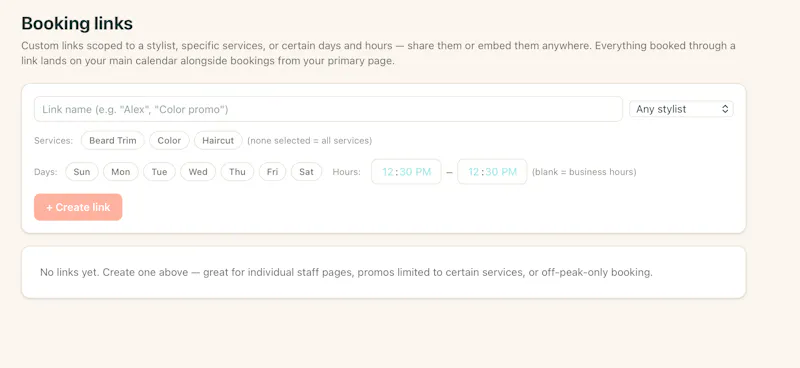Select the Wed day chip
This screenshot has width=800, height=368.
(x=198, y=172)
